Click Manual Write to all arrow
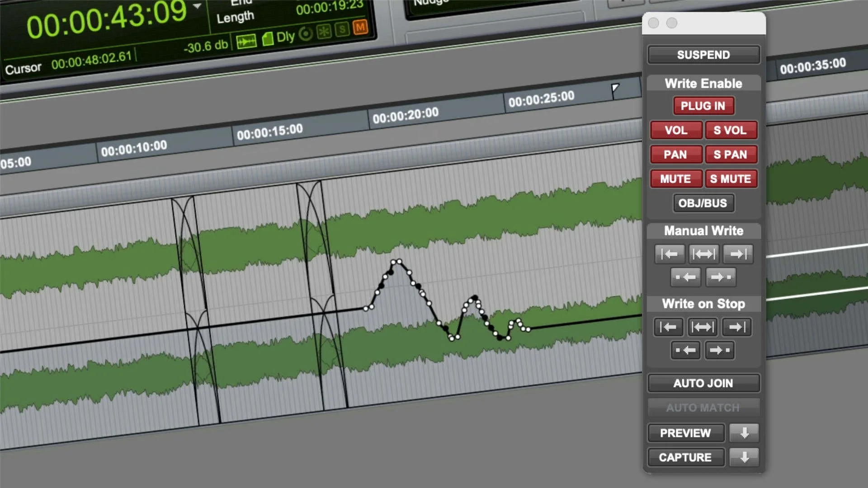 tap(703, 254)
